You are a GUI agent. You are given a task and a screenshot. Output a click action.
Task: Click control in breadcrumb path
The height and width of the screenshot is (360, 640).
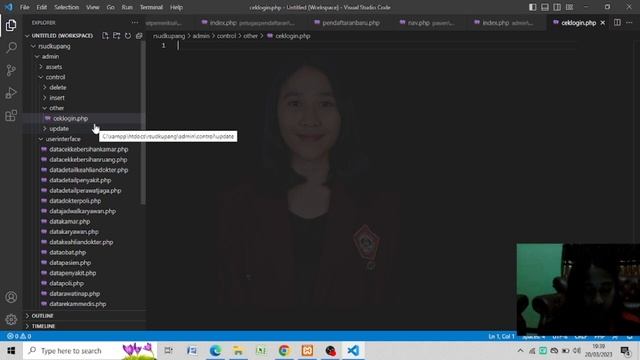point(226,36)
